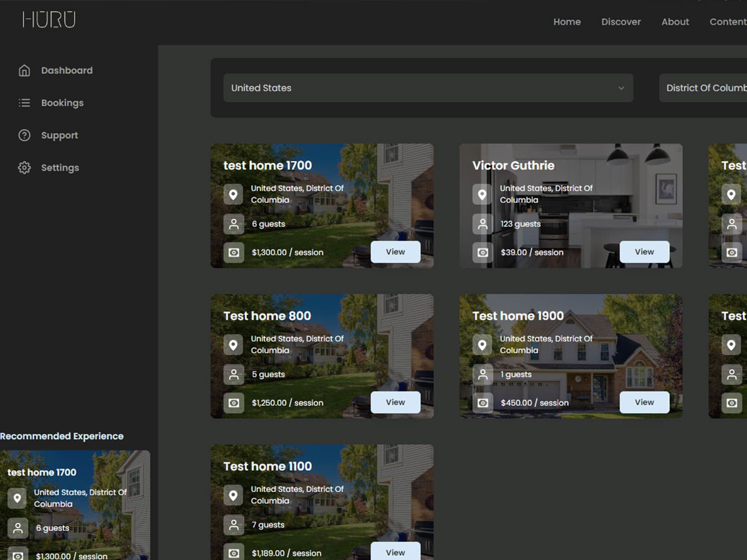View the test home 1700 listing
747x560 pixels.
[x=395, y=252]
